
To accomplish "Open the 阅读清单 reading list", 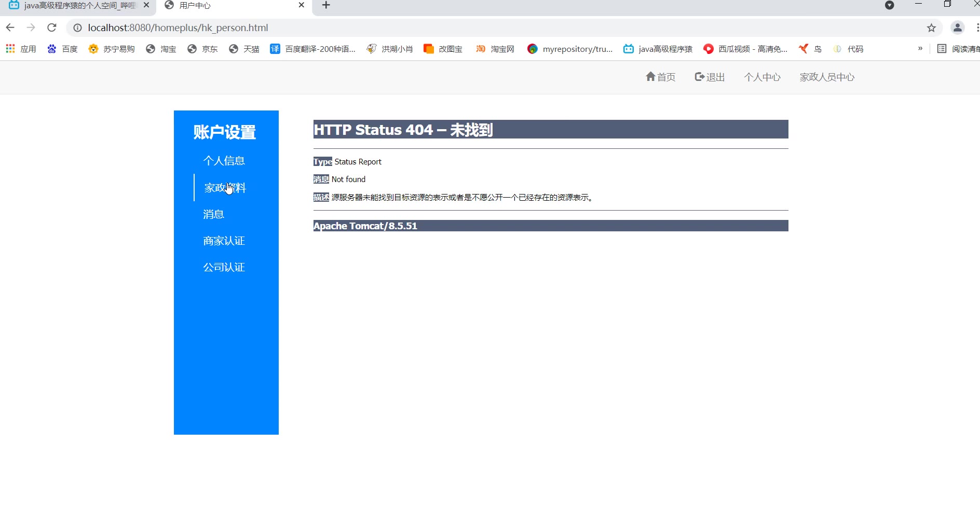I will click(x=958, y=49).
